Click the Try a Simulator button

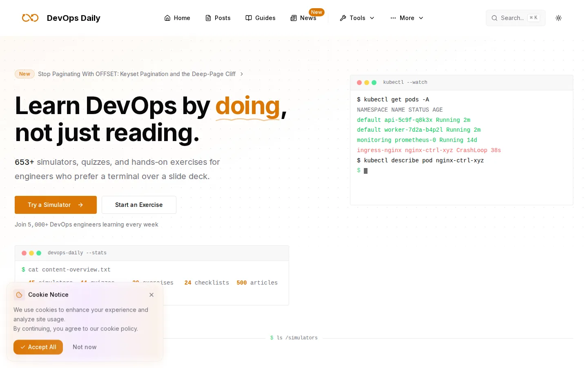tap(56, 205)
